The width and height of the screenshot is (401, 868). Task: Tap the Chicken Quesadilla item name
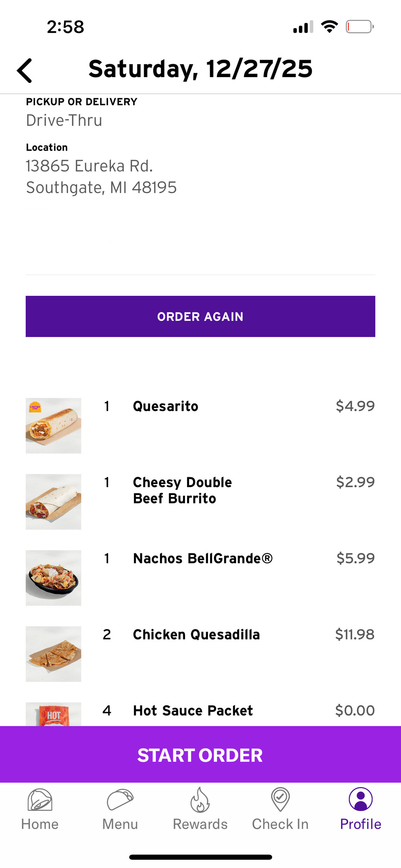pyautogui.click(x=196, y=635)
